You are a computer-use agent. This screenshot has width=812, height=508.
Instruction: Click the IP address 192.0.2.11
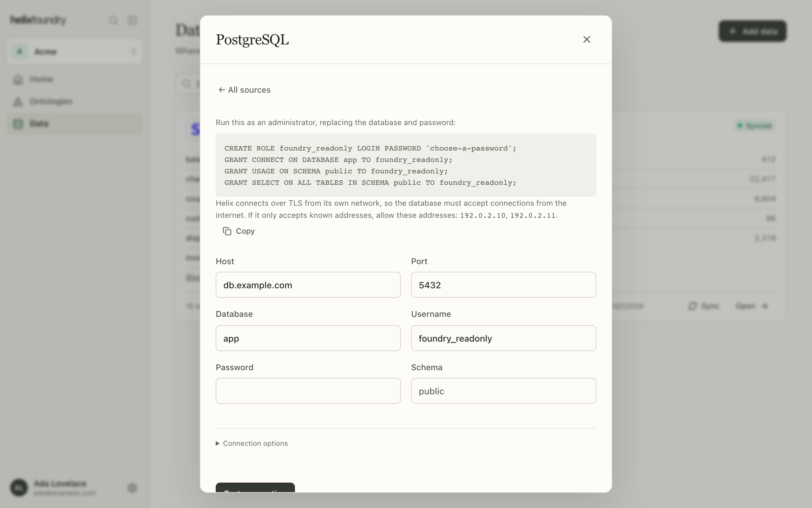point(533,215)
